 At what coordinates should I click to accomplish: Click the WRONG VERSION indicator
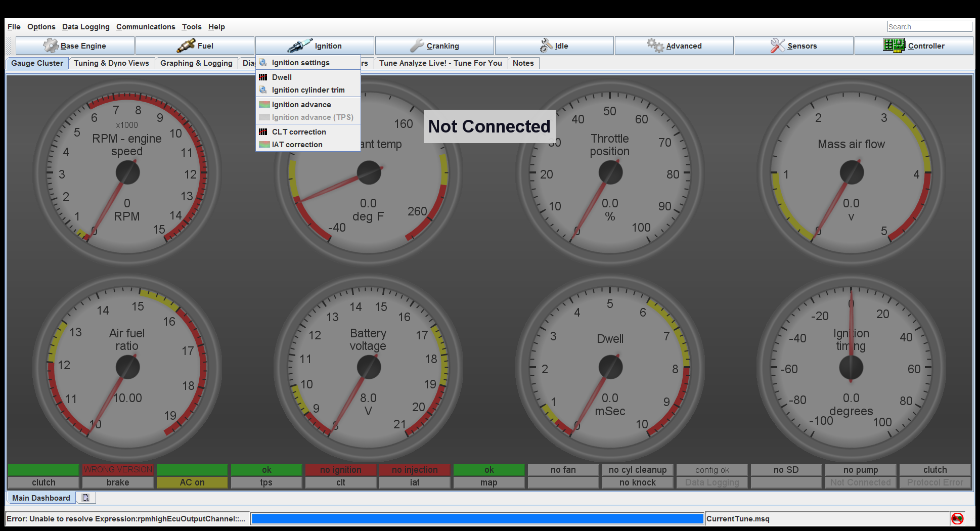pyautogui.click(x=118, y=469)
